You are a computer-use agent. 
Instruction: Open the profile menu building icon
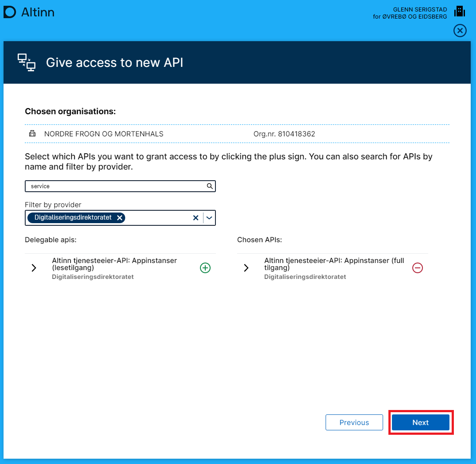[460, 12]
